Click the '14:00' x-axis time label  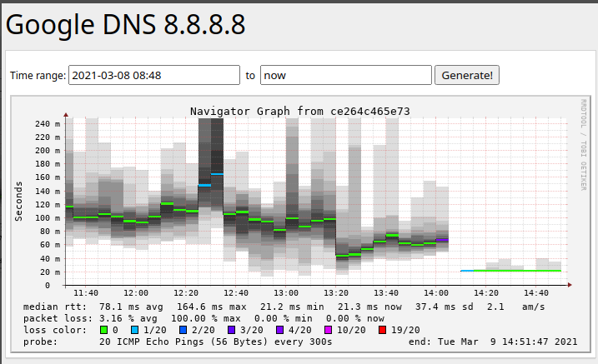[436, 293]
